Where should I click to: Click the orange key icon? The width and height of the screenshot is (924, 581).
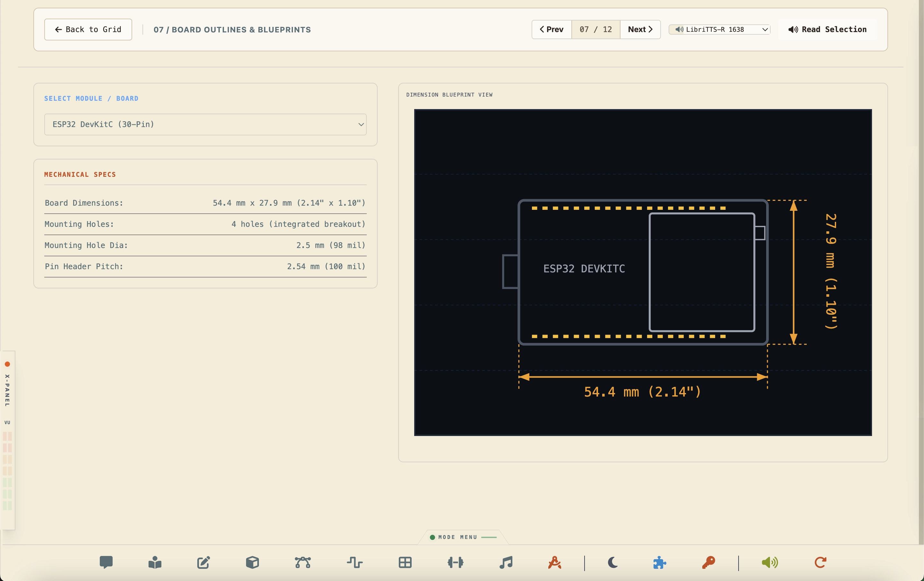coord(708,562)
